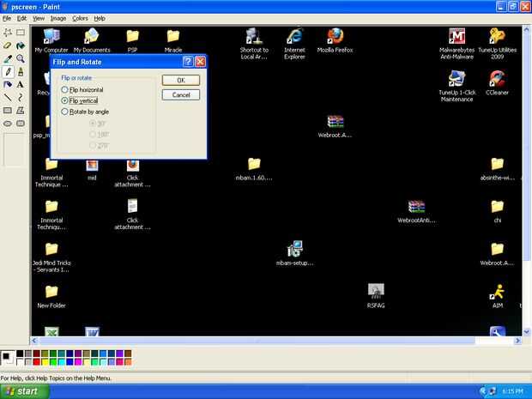Confirm with the OK button

click(181, 80)
